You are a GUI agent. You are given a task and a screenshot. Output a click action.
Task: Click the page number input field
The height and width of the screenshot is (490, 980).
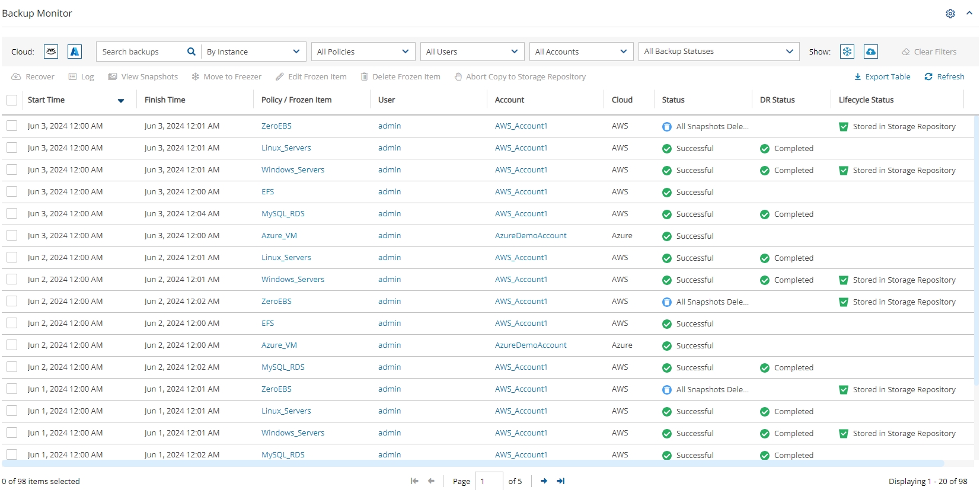(x=490, y=481)
